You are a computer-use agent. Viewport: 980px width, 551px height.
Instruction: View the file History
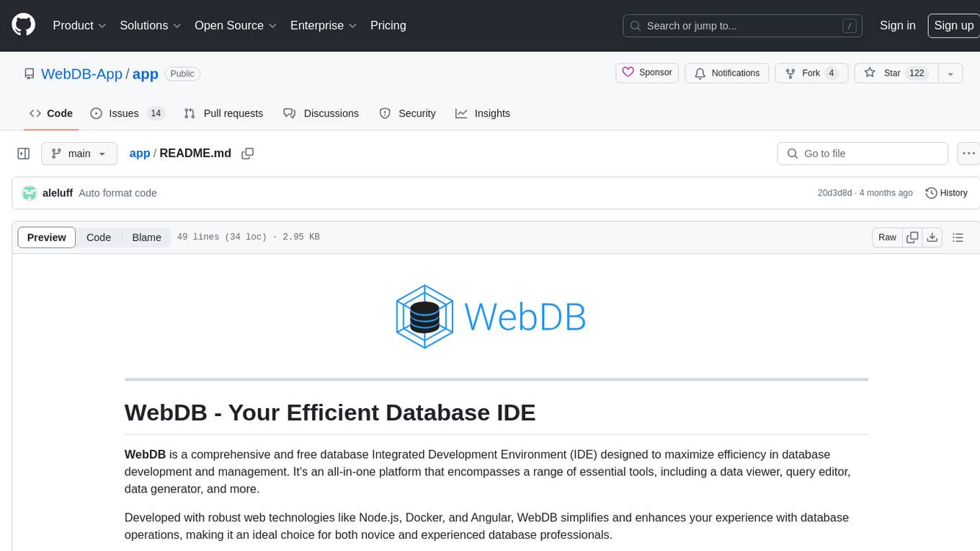946,193
